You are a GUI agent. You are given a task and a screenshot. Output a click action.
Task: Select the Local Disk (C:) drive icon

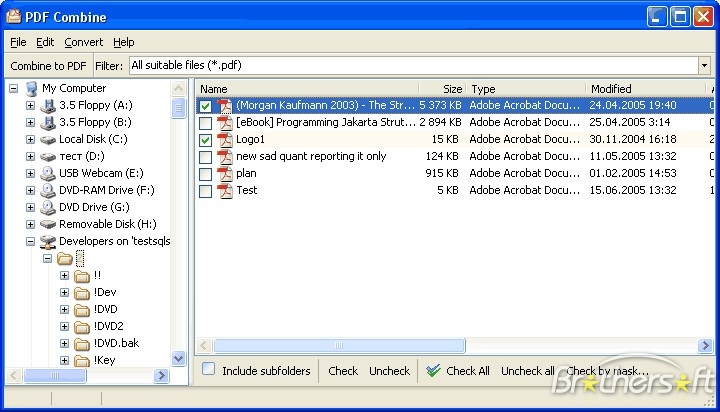(48, 139)
